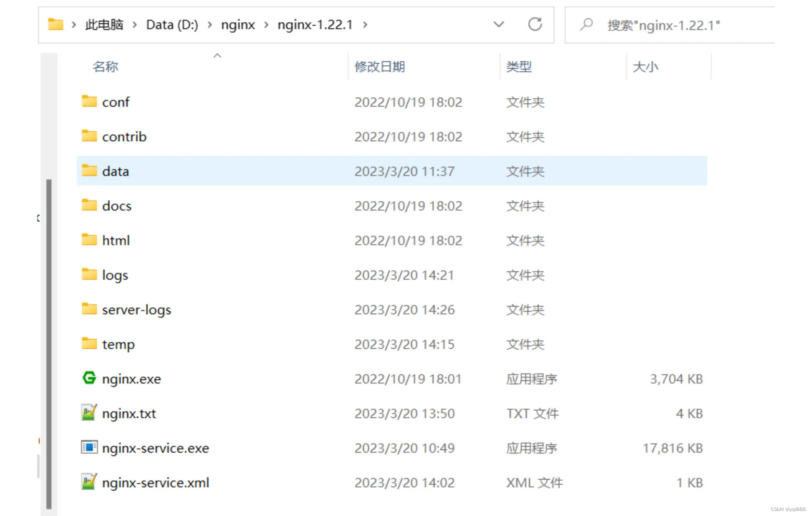
Task: Click the TXT 文件 type cell
Action: click(533, 413)
